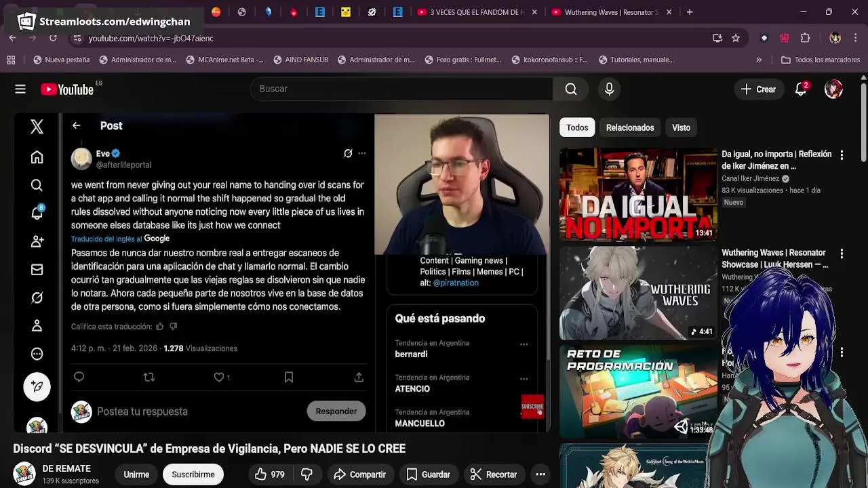This screenshot has height=488, width=868.
Task: Open YouTube notifications bell
Action: pos(801,89)
